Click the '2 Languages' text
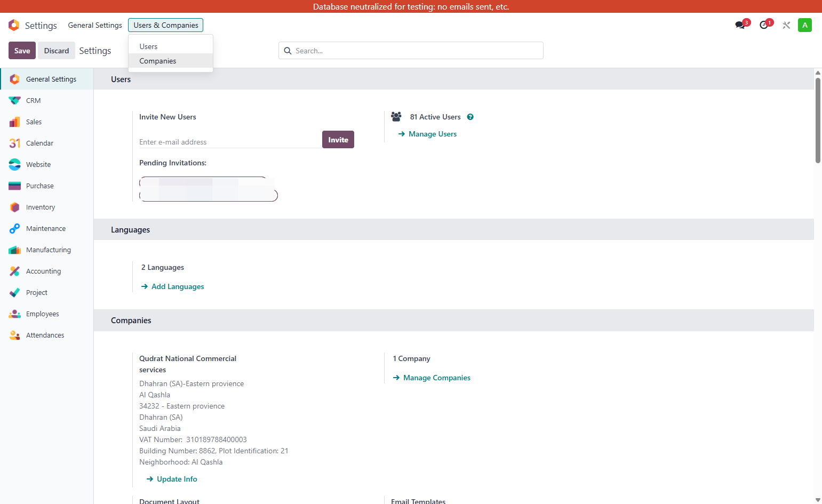The height and width of the screenshot is (504, 822). (x=163, y=267)
